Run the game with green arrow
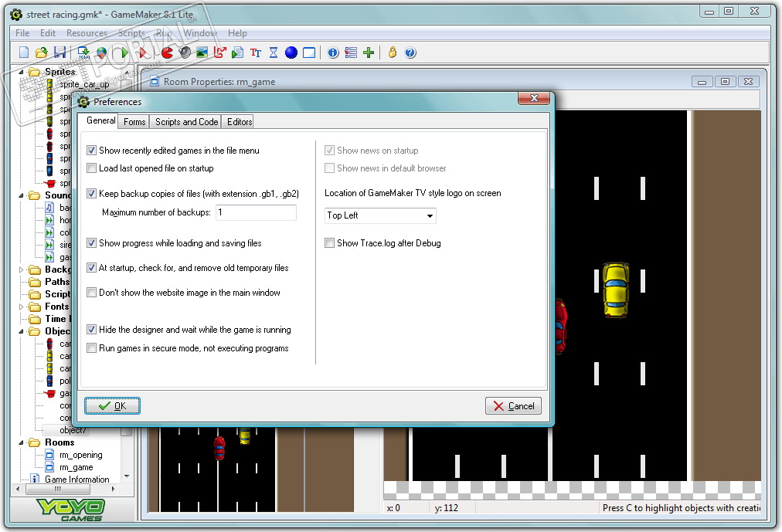The image size is (782, 532). [124, 53]
